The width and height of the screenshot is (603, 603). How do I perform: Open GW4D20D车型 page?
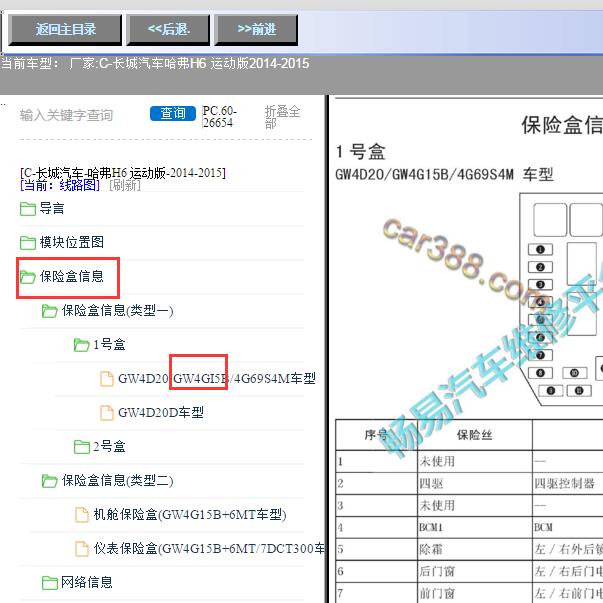pos(161,413)
